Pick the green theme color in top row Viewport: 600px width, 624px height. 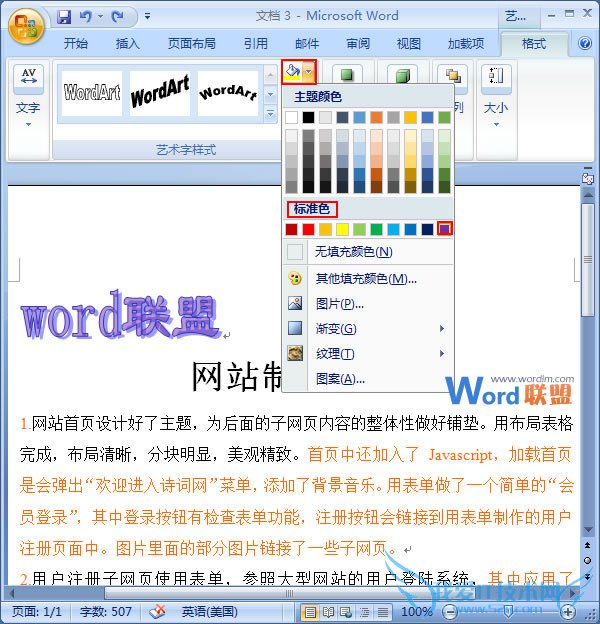[444, 117]
